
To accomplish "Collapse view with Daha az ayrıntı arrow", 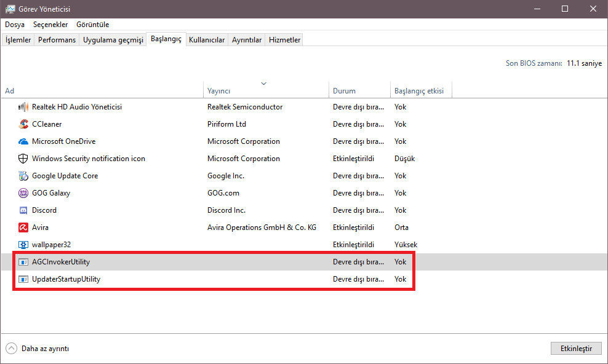I will 11,349.
